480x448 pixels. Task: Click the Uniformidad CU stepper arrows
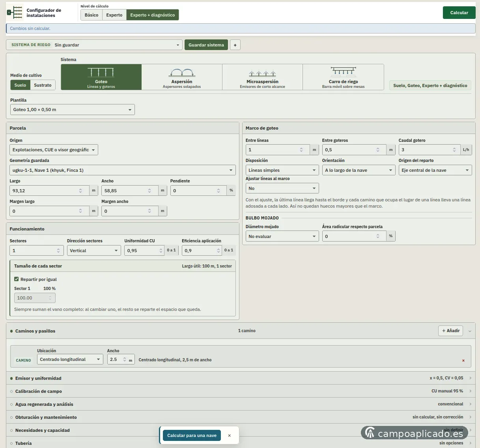[x=161, y=251]
